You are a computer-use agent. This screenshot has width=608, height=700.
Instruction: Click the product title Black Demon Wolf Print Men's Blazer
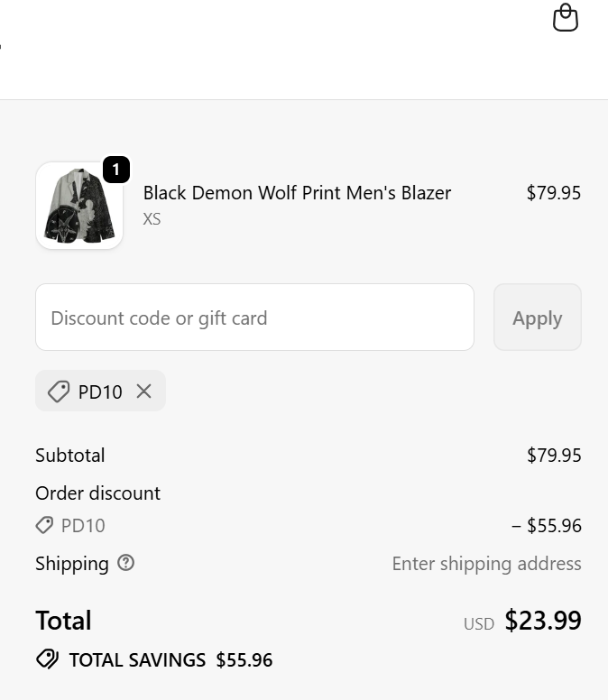click(x=297, y=193)
